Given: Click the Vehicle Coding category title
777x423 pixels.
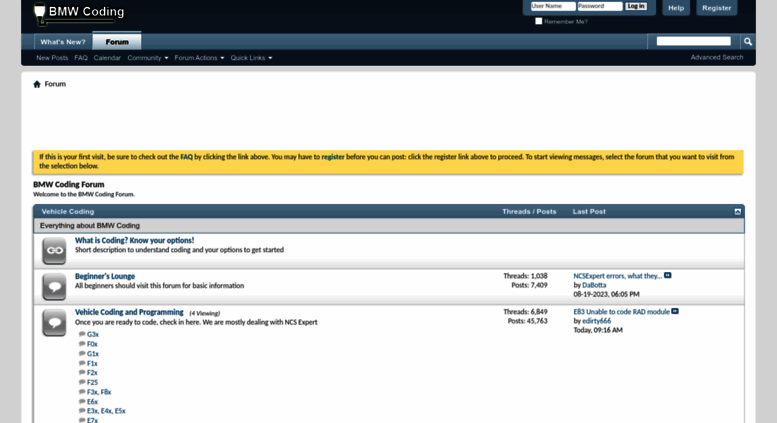Looking at the screenshot, I should pyautogui.click(x=68, y=212).
